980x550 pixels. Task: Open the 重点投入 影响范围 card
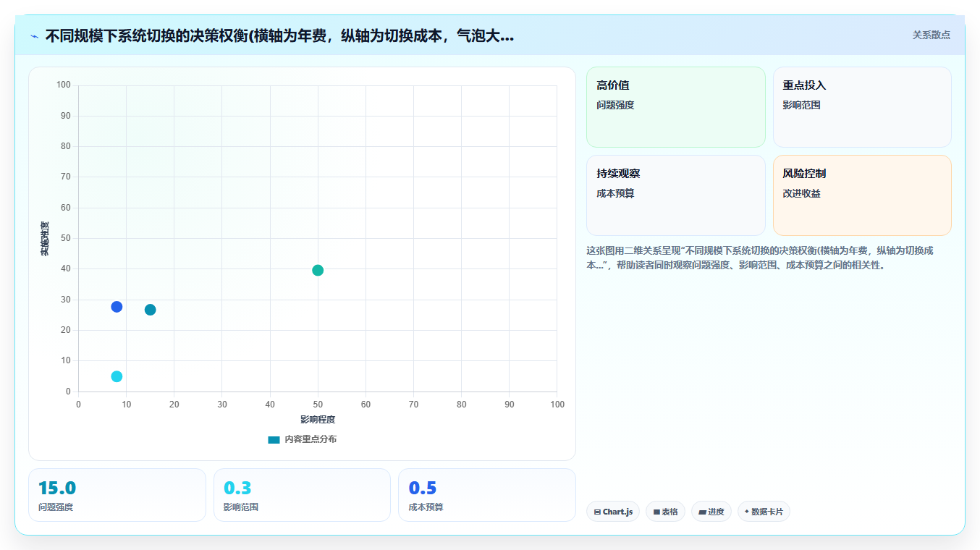862,107
